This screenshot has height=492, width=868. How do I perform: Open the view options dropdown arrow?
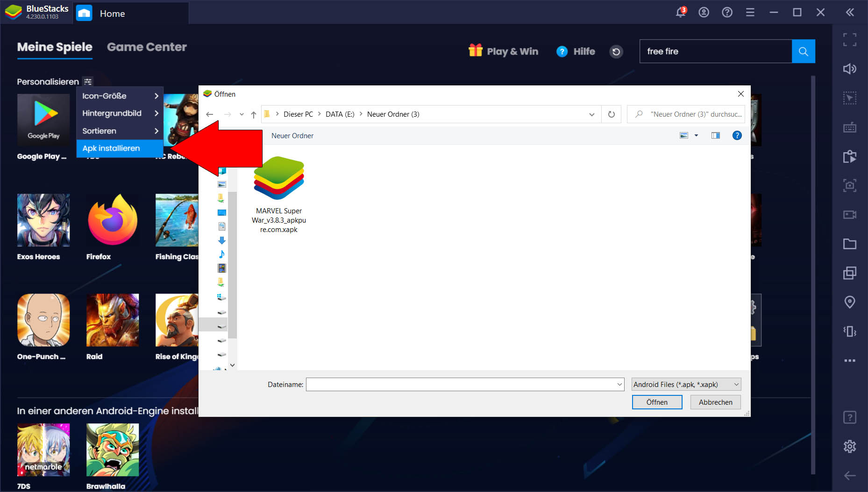tap(696, 135)
